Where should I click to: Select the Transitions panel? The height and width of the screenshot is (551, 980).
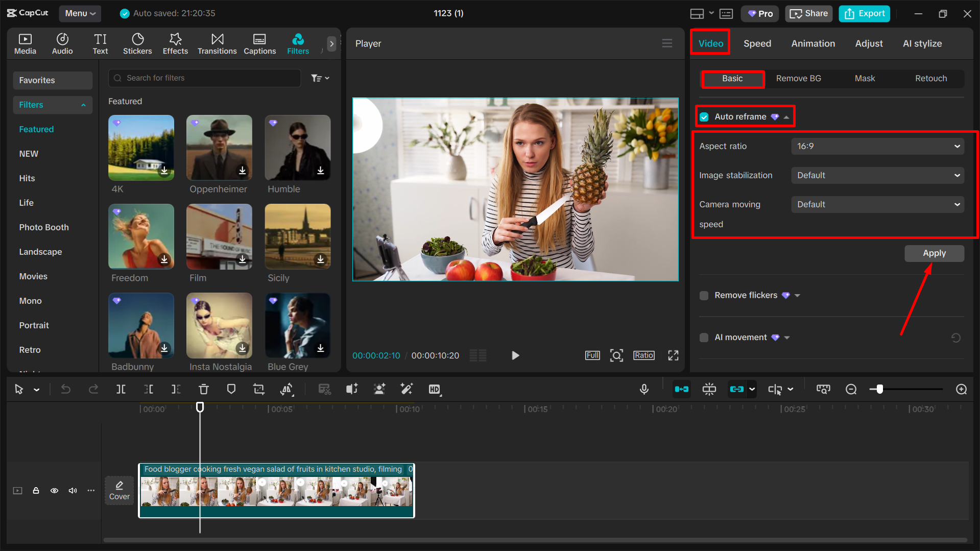click(217, 43)
